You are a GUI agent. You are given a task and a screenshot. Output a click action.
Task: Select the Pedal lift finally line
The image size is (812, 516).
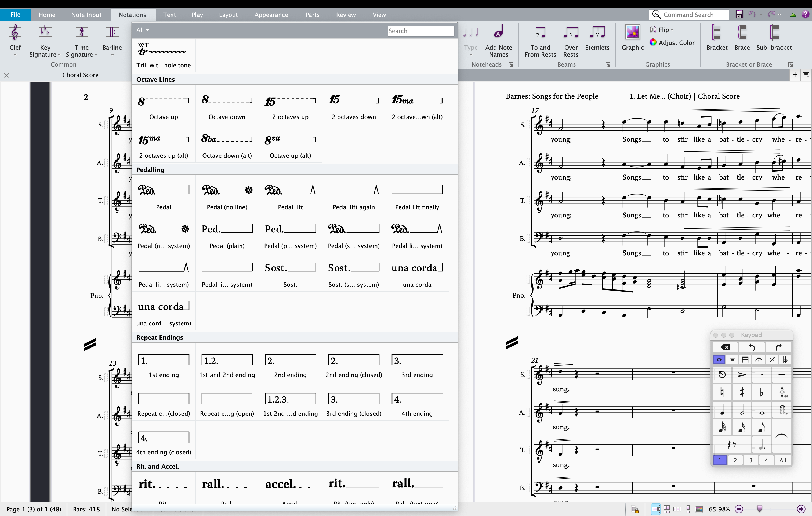pyautogui.click(x=417, y=195)
